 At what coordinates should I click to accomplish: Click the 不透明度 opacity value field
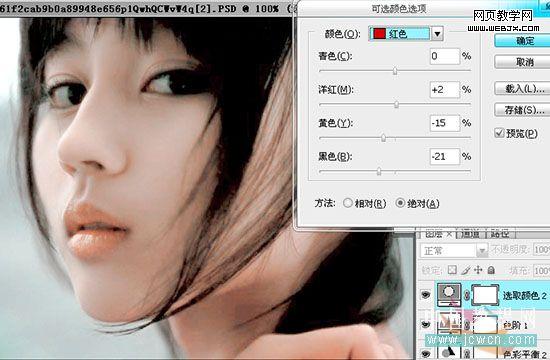542,250
